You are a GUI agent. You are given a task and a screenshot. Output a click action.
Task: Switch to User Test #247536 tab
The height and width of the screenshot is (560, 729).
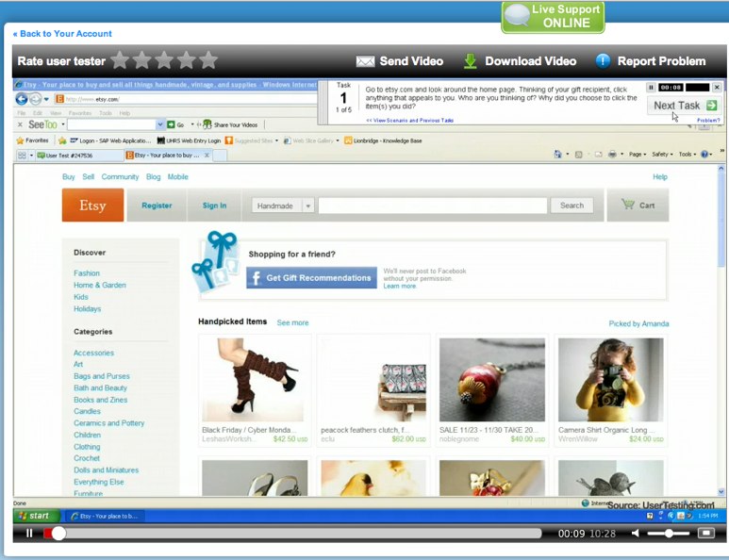tap(79, 156)
